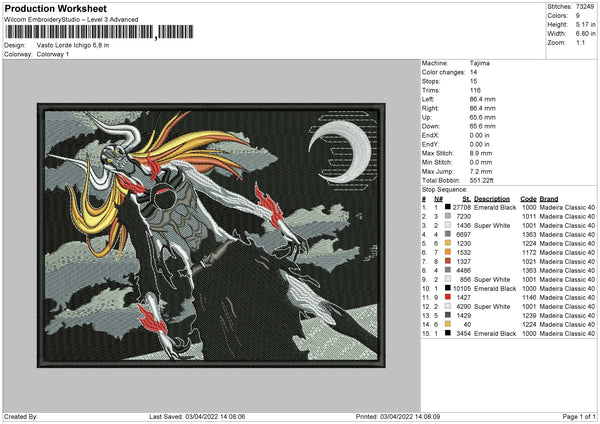Click the black swatch for stop 1 (27708 stitches)

coord(447,207)
